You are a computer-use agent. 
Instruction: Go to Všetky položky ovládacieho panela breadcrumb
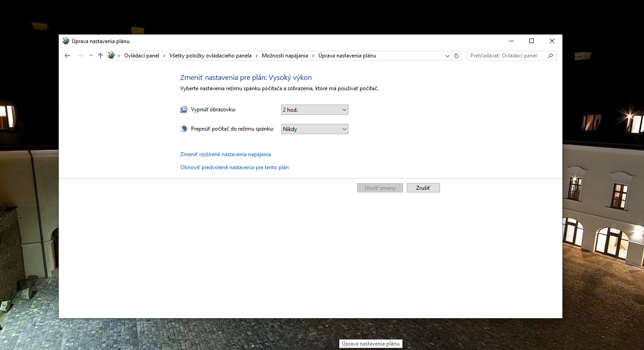pyautogui.click(x=210, y=56)
